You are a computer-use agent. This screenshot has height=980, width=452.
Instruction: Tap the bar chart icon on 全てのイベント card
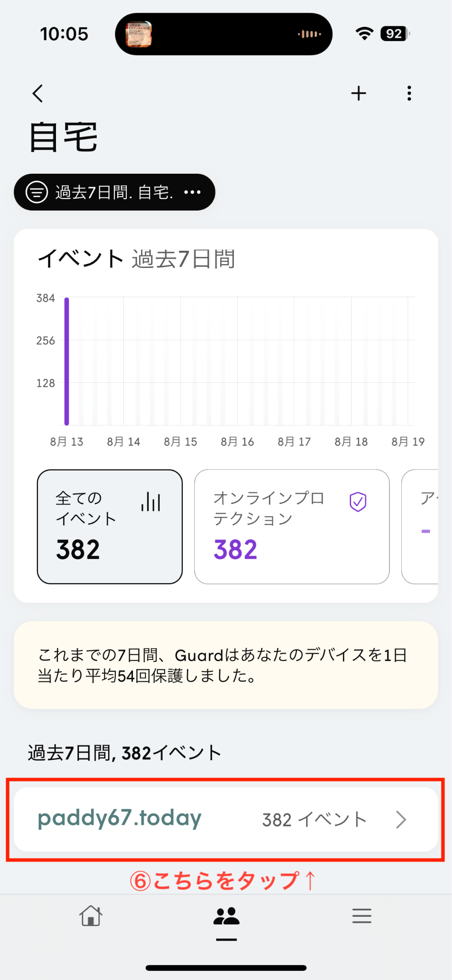click(x=151, y=501)
